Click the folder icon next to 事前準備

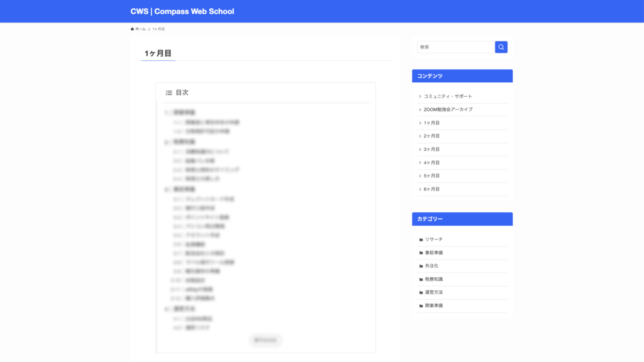point(421,253)
